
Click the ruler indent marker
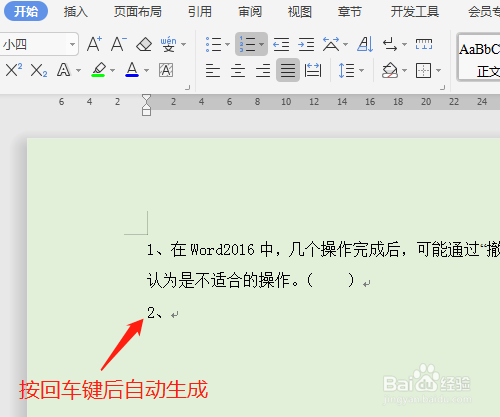click(x=146, y=105)
